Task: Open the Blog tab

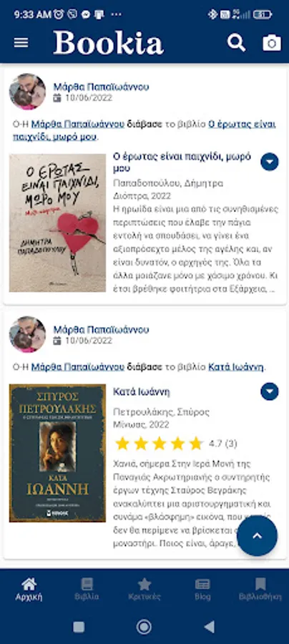Action: coord(202,590)
